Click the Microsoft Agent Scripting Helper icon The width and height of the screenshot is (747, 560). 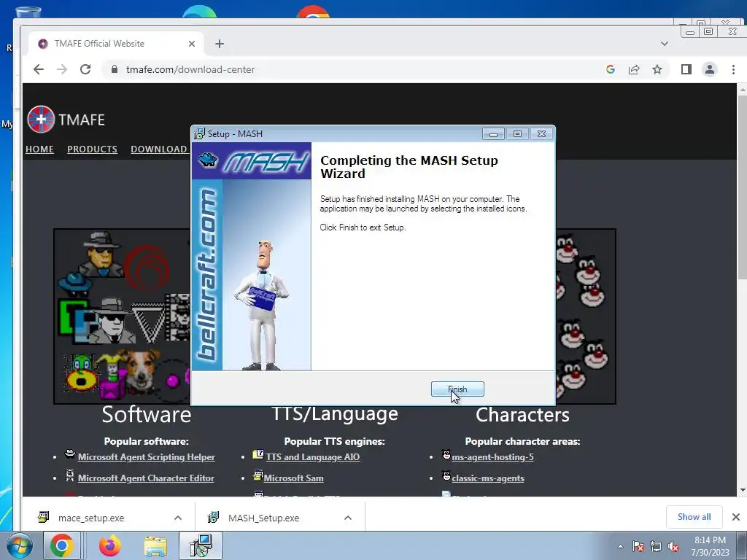(x=70, y=454)
